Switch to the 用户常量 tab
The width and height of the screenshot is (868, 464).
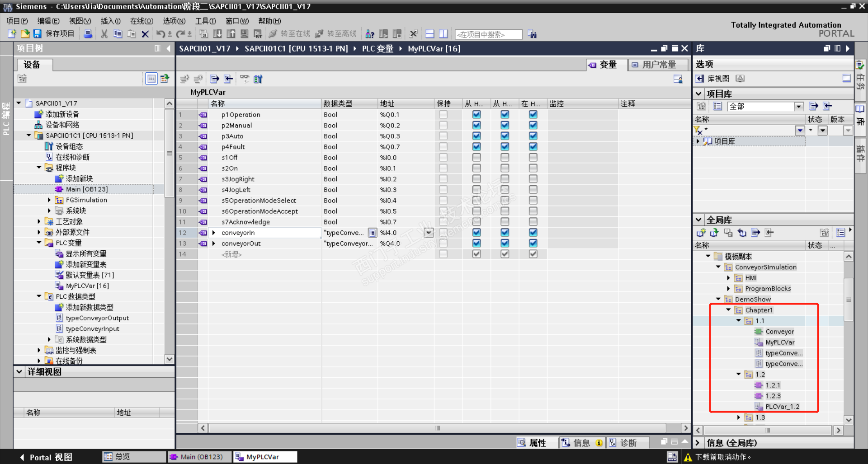point(658,65)
